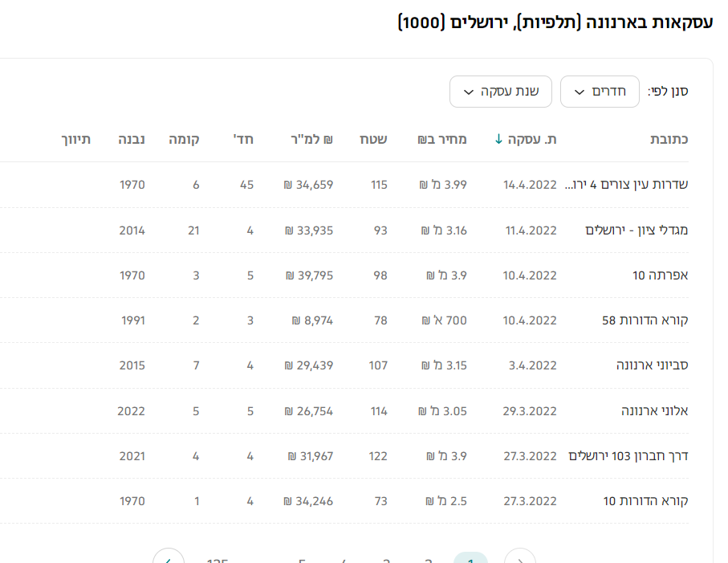Select דרך חברון 103 ירושלים row

click(628, 456)
